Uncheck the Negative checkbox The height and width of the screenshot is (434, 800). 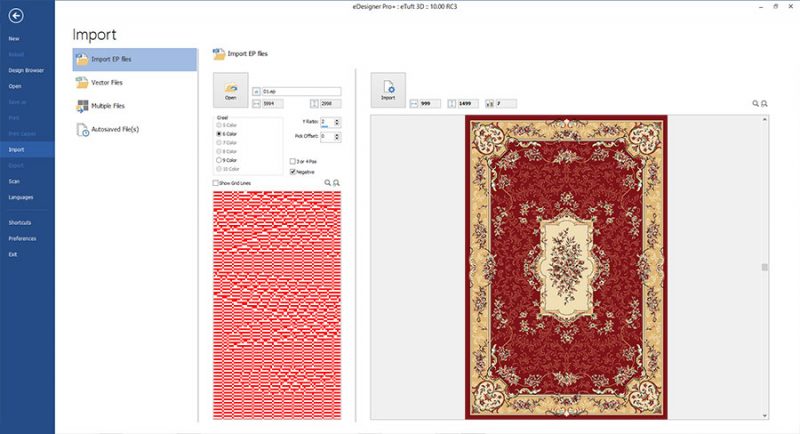pyautogui.click(x=293, y=172)
